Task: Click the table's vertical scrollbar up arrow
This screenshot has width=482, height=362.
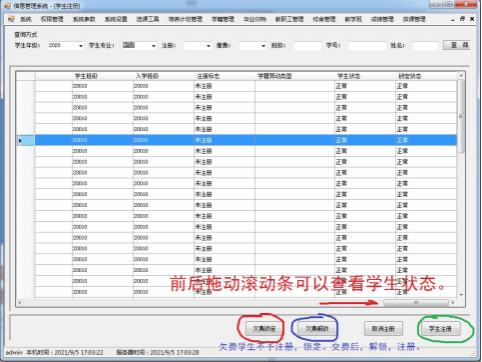Action: click(461, 76)
